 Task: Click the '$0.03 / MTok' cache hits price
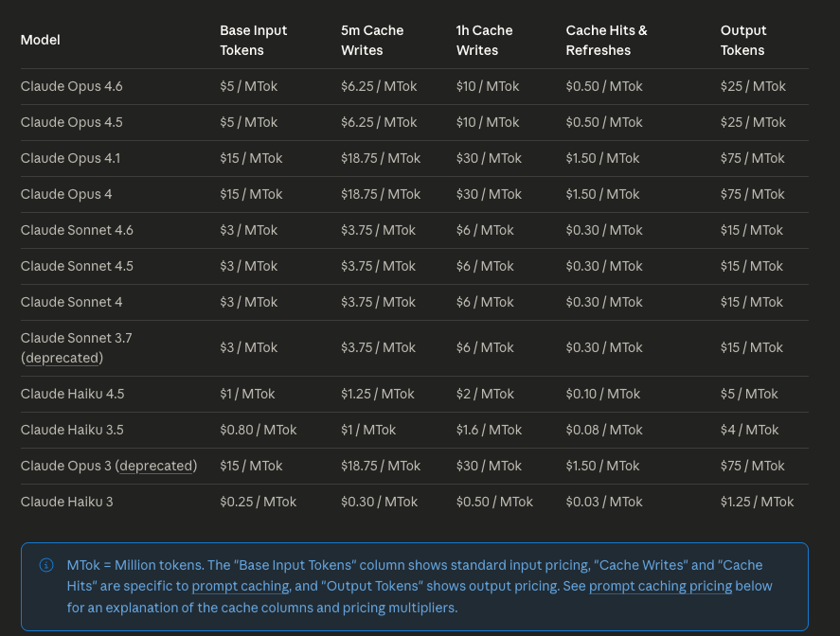(x=604, y=502)
